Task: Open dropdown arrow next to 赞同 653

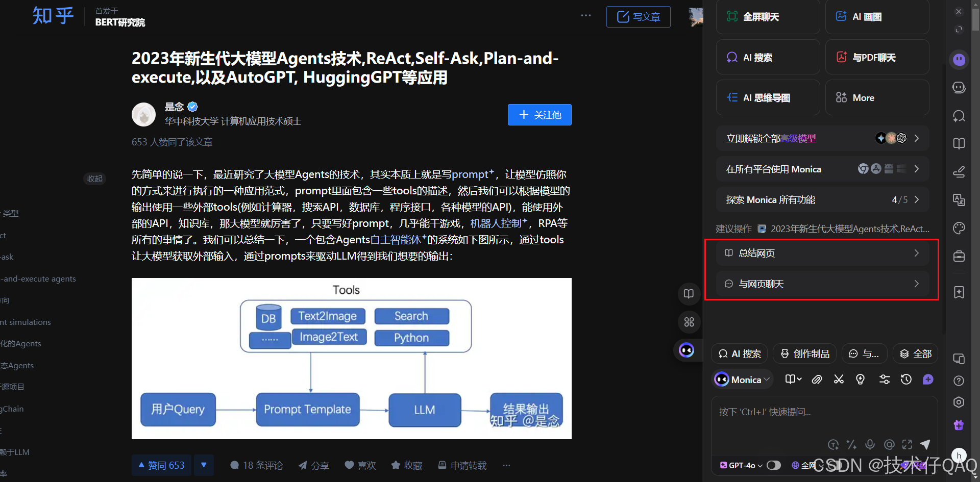Action: 204,465
